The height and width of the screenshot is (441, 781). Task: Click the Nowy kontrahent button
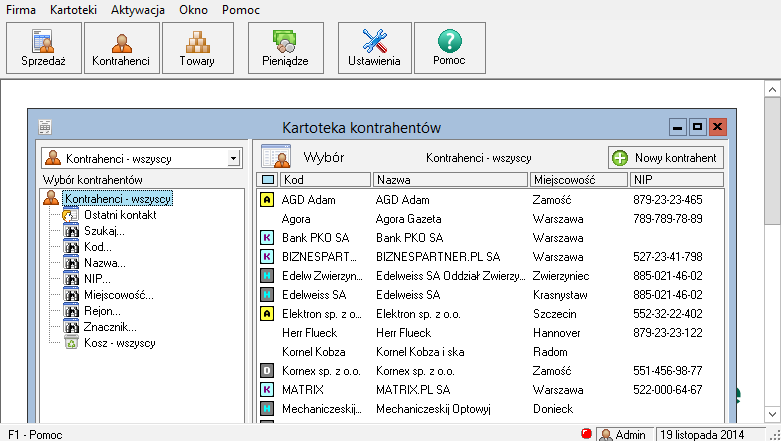[665, 158]
